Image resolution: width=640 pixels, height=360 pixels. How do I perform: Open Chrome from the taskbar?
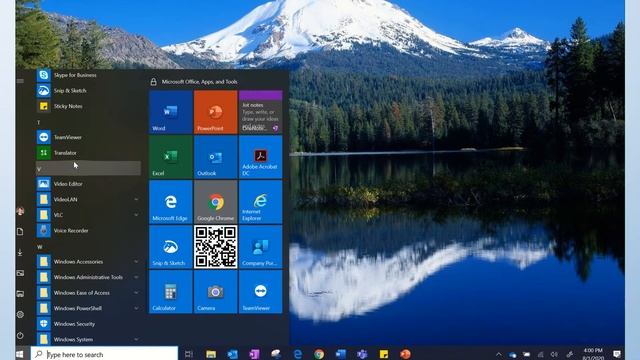tap(319, 354)
